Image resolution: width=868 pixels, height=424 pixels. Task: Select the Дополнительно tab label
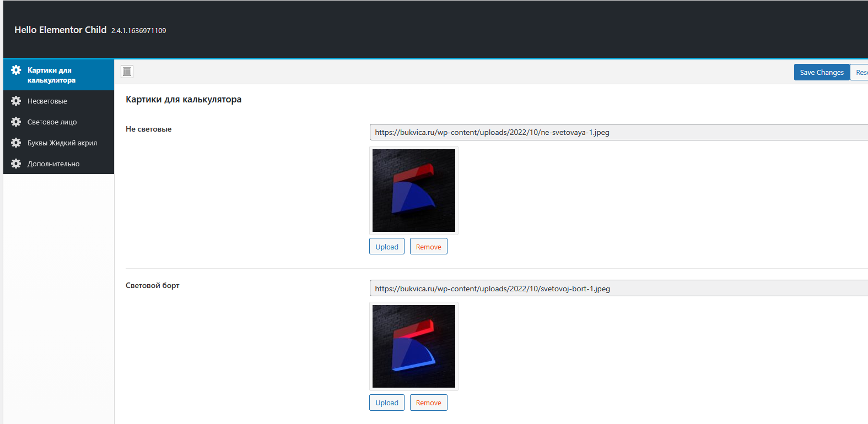(53, 164)
